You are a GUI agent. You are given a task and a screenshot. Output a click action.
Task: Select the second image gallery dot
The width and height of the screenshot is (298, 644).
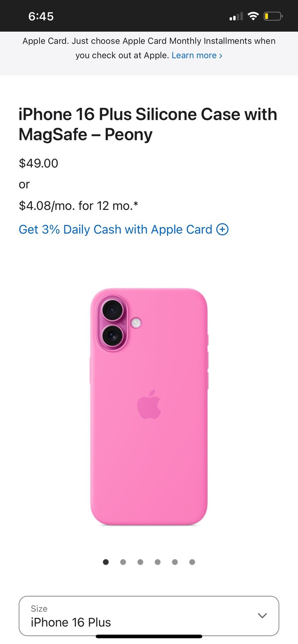[123, 562]
